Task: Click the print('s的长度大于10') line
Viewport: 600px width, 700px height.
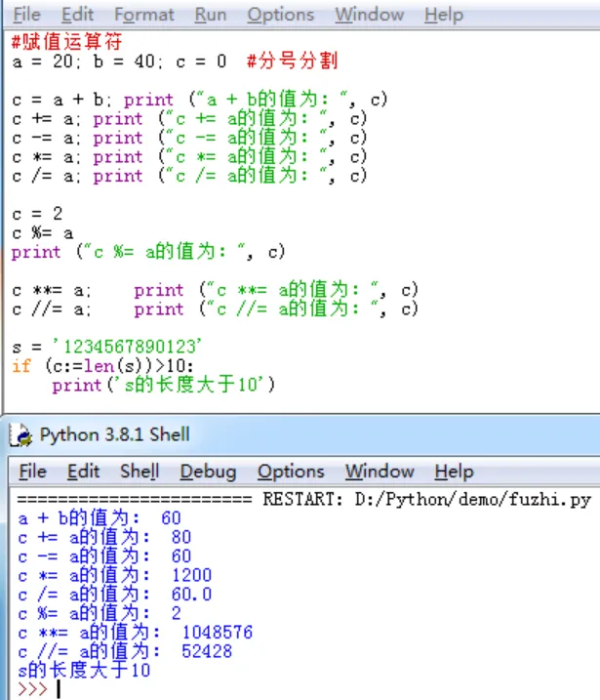Action: [163, 385]
